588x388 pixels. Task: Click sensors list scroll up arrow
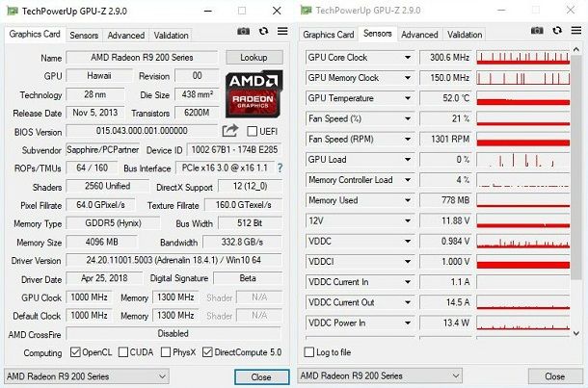[x=576, y=49]
